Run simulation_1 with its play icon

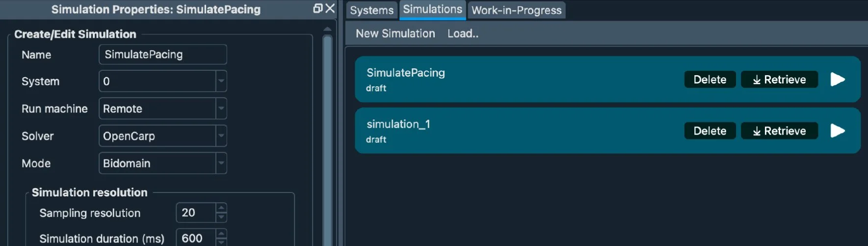point(838,131)
